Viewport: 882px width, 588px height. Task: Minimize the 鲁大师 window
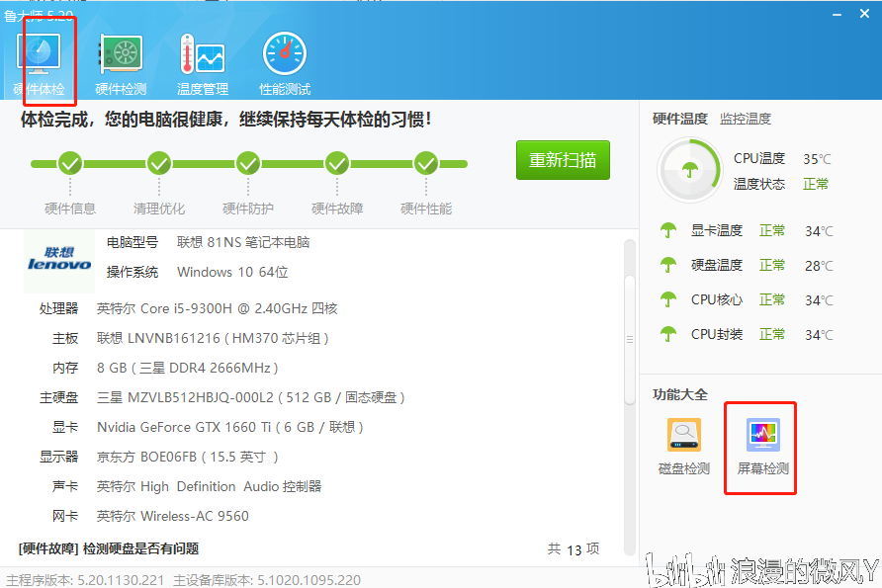837,14
